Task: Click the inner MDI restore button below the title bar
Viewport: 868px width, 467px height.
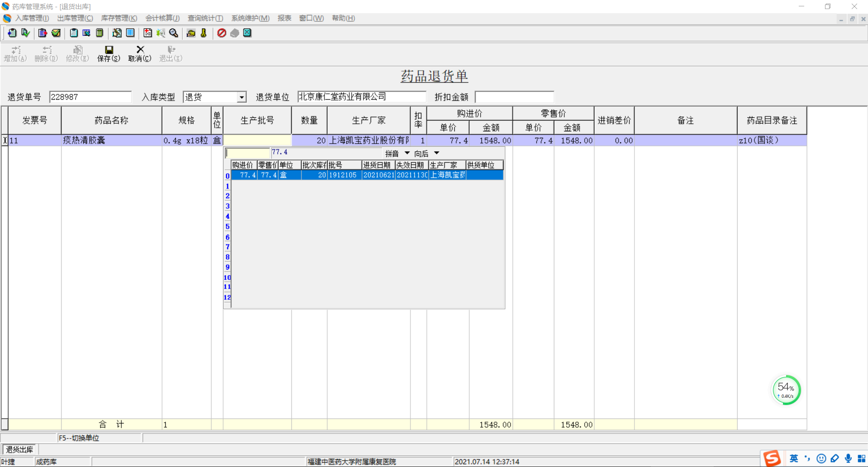Action: click(852, 19)
